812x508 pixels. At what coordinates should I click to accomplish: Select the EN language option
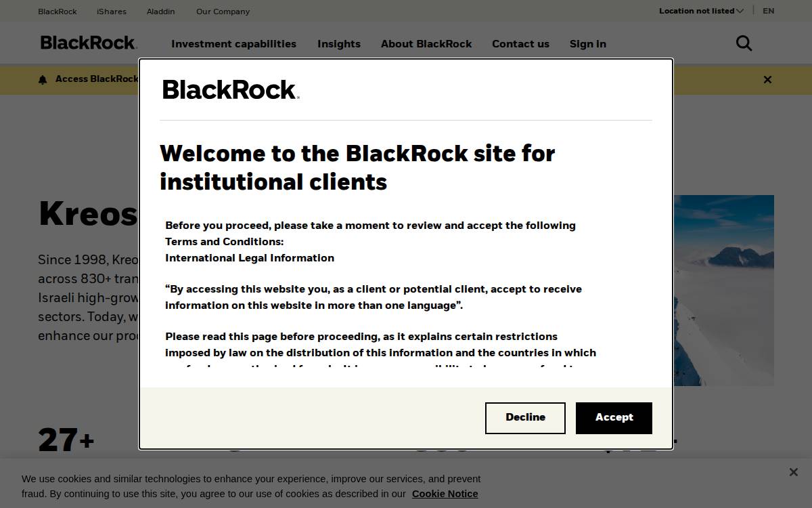[x=769, y=11]
